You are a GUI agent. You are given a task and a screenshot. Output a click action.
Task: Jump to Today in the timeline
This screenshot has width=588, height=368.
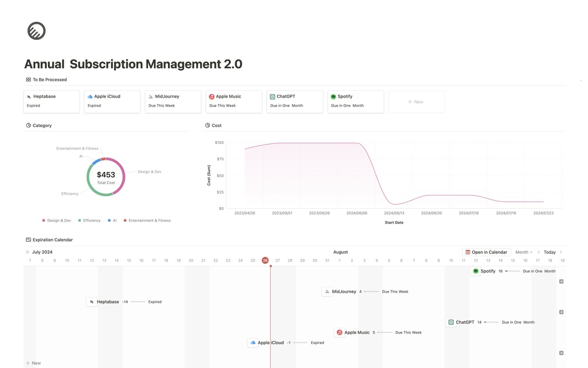tap(549, 252)
